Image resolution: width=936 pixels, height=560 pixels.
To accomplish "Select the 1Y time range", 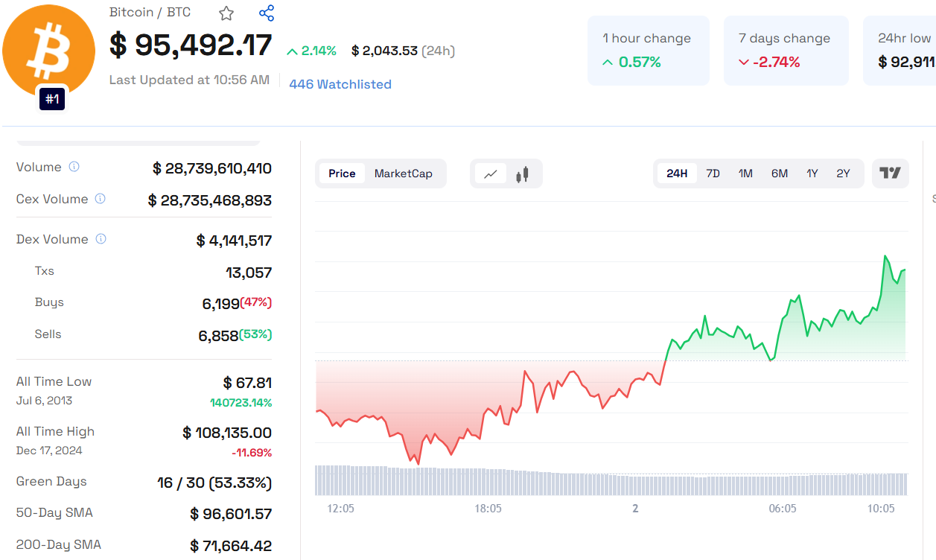I will click(812, 174).
